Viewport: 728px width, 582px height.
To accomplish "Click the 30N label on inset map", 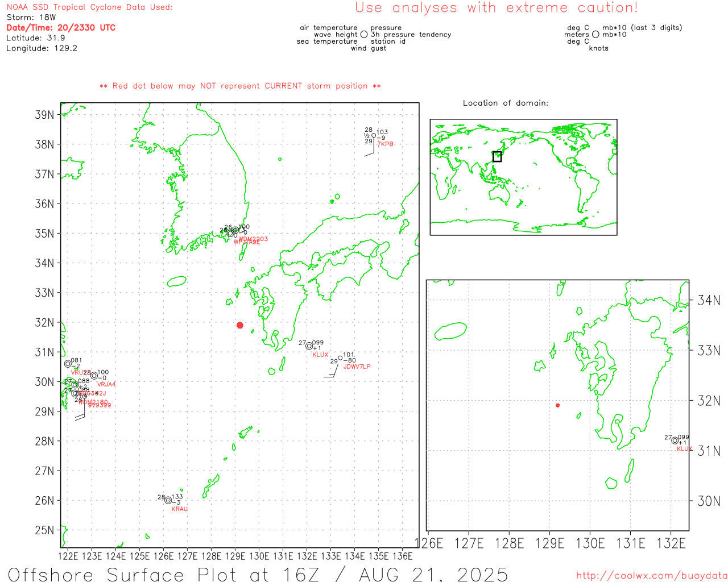I will (709, 501).
